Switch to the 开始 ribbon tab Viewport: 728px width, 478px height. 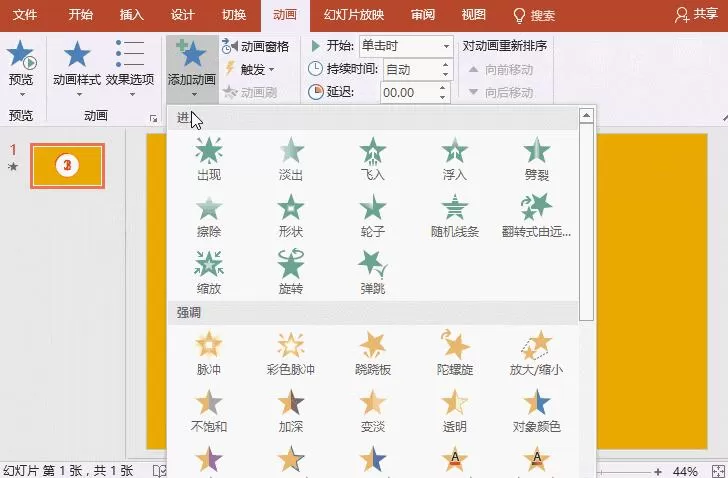tap(81, 15)
